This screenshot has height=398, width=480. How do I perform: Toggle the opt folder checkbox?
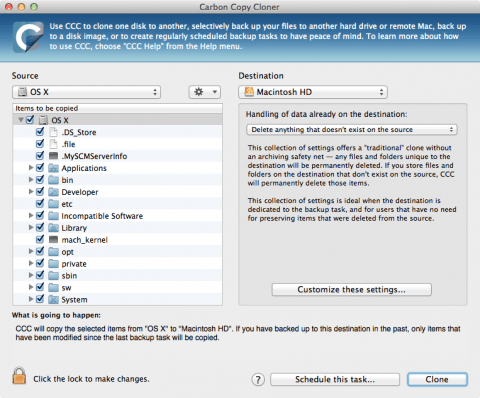pos(40,251)
